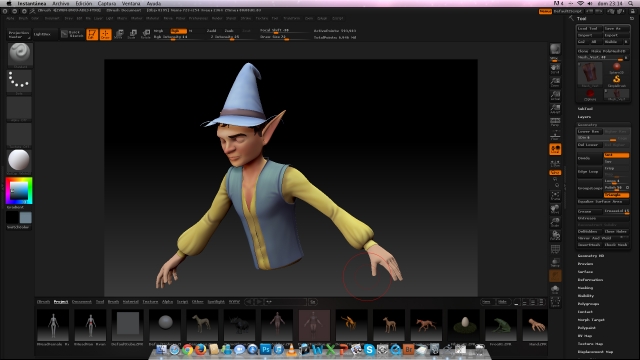Click the Projection Master button

(x=19, y=34)
